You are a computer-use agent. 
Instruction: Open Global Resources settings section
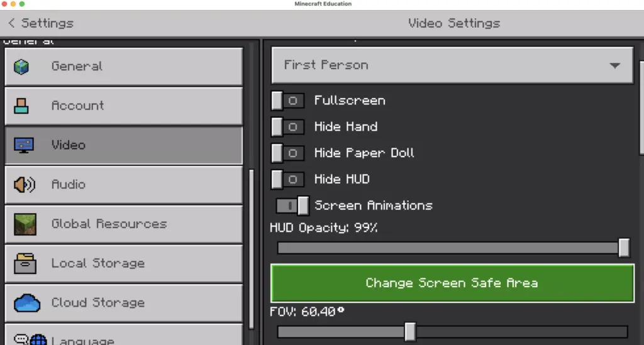click(124, 224)
